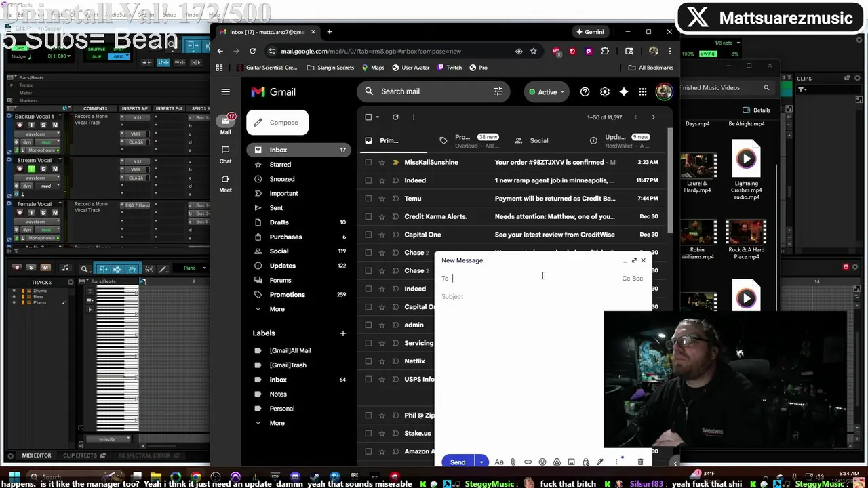
Task: Record-enable the Female Vocal track in Pro Tools
Action: tap(19, 213)
